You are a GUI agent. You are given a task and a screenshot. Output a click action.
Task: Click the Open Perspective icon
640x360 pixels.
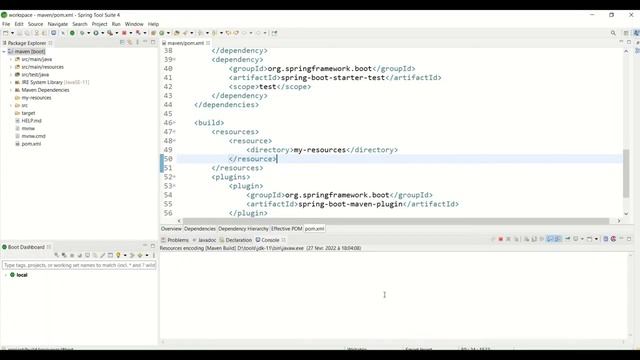[626, 33]
